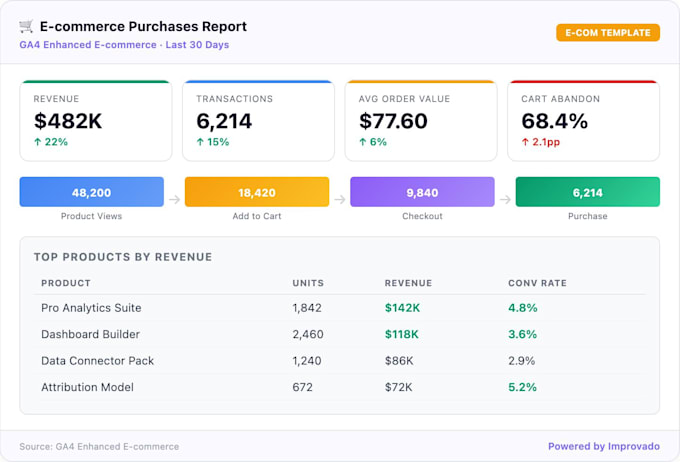Screen dimensions: 680x462
Task: Click the REVENUE column header
Action: [408, 283]
